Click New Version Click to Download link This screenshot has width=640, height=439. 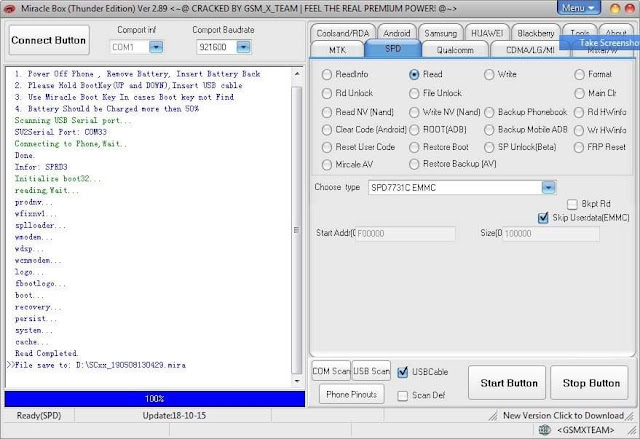pos(563,415)
